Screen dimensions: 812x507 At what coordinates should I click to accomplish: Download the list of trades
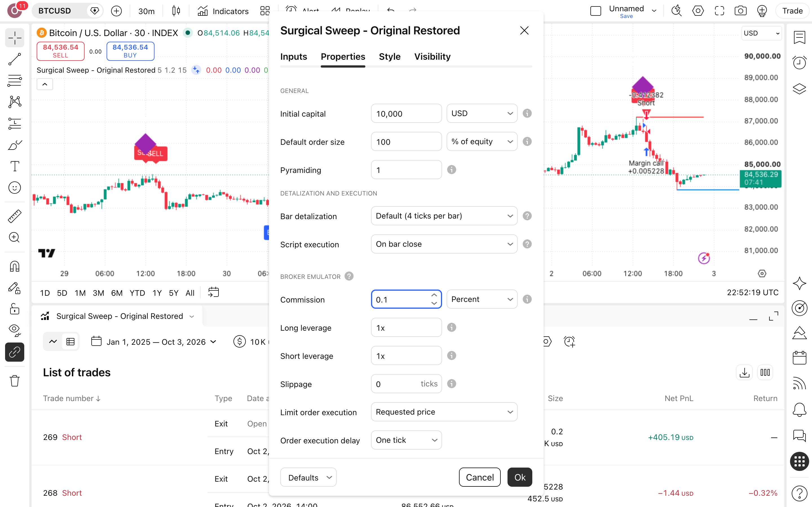(x=744, y=373)
